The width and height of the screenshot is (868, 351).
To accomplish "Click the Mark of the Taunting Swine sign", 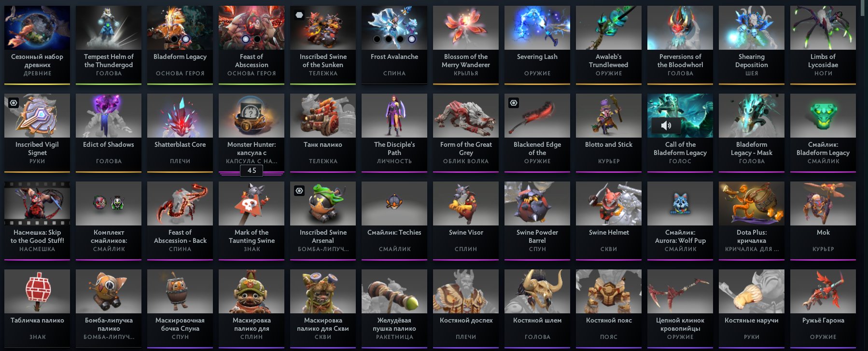I will click(x=252, y=221).
